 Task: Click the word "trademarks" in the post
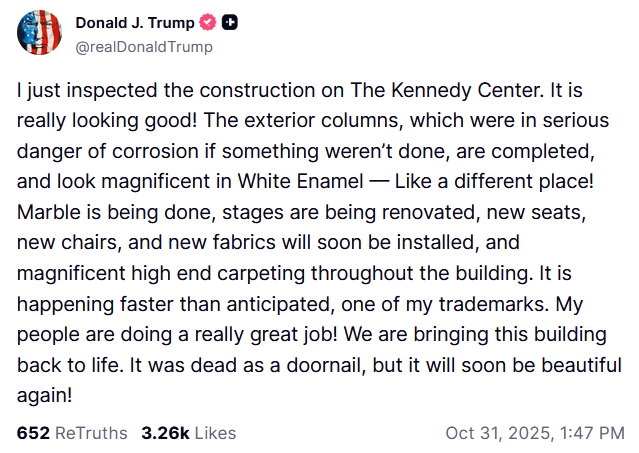pos(494,304)
